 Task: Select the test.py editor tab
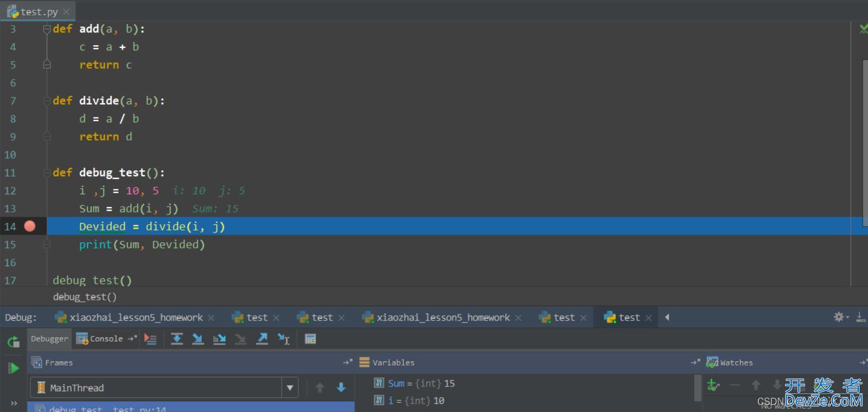point(37,11)
